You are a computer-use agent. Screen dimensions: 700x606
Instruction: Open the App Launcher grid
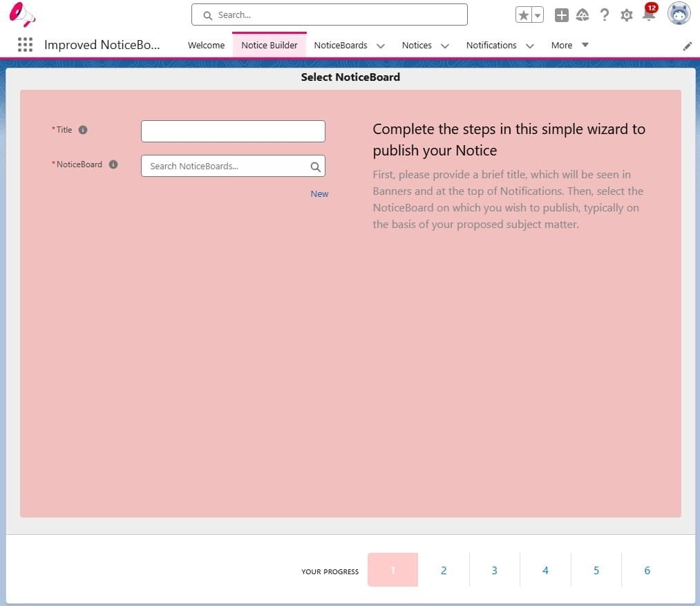click(25, 45)
